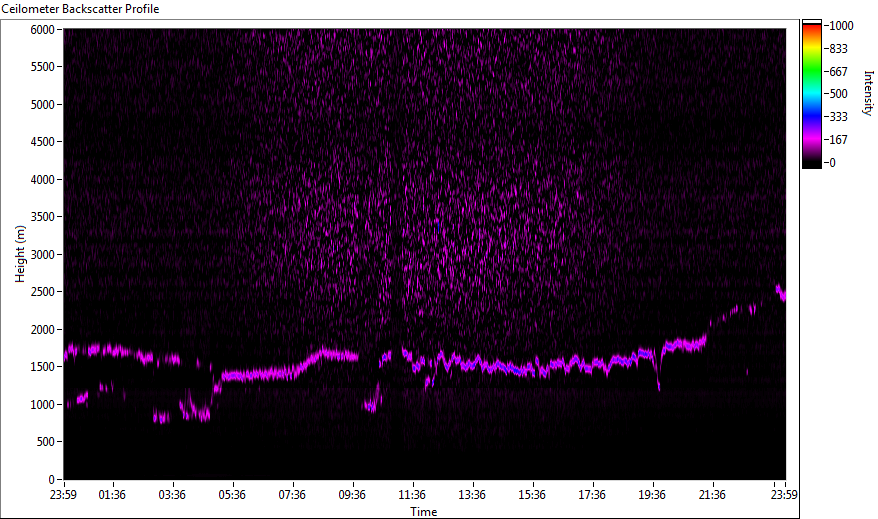Click the intensity color ramp bar

point(811,94)
